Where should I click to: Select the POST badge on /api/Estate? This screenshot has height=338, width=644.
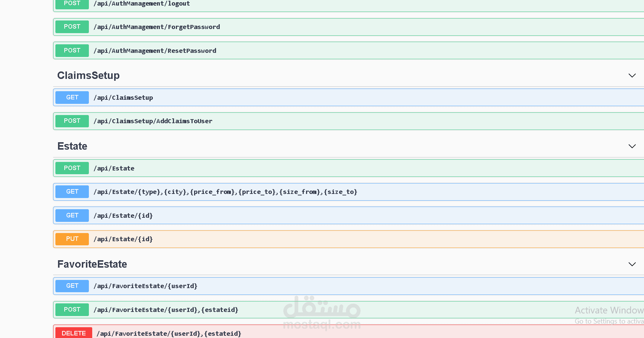point(72,168)
